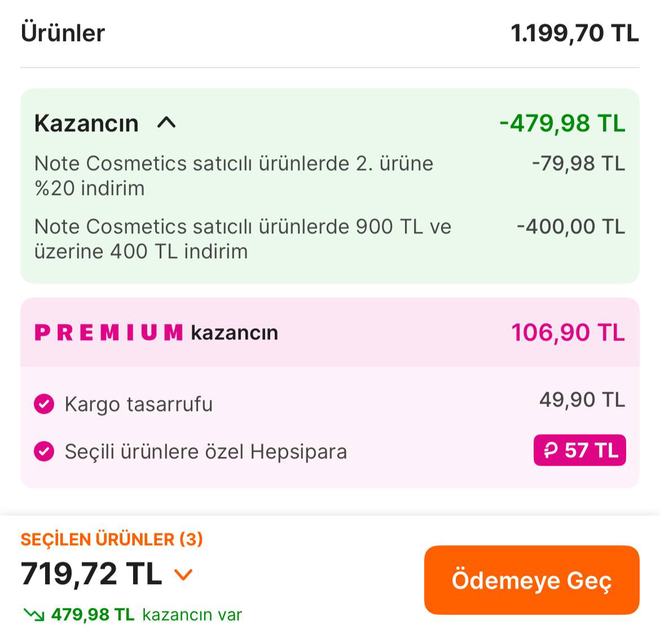660x644 pixels.
Task: Click the Kargo tasarrufu checkmark icon
Action: pos(44,404)
